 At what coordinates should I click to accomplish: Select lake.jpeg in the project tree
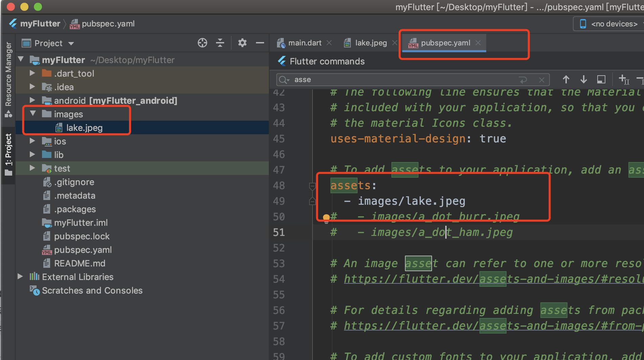(84, 128)
